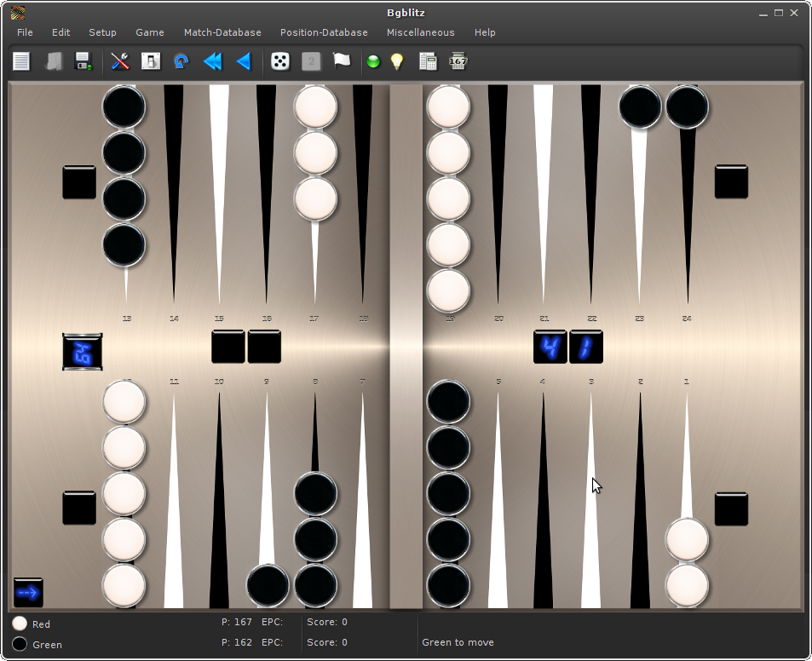The image size is (812, 661).
Task: Click the new document toolbar icon
Action: [x=21, y=61]
